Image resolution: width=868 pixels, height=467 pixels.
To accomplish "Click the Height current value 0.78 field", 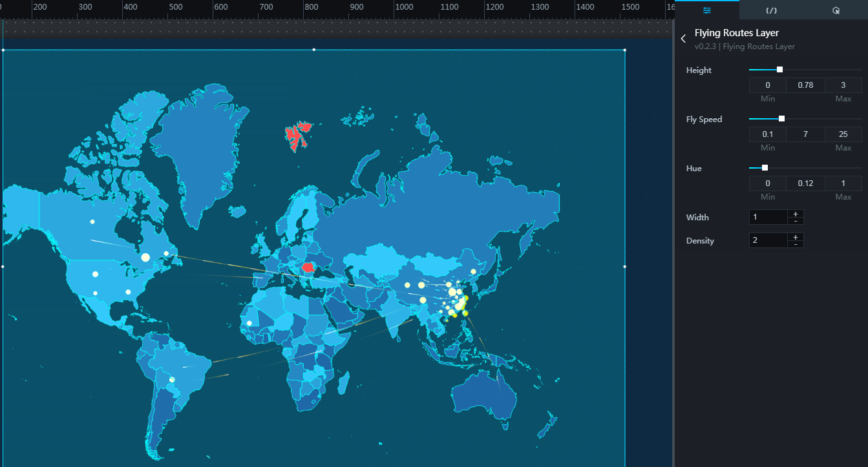I will point(805,85).
